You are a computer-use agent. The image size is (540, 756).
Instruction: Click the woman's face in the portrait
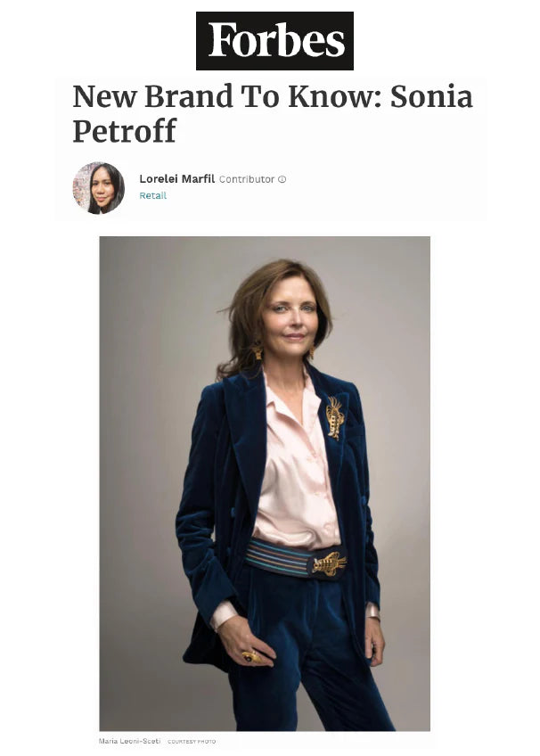(290, 318)
